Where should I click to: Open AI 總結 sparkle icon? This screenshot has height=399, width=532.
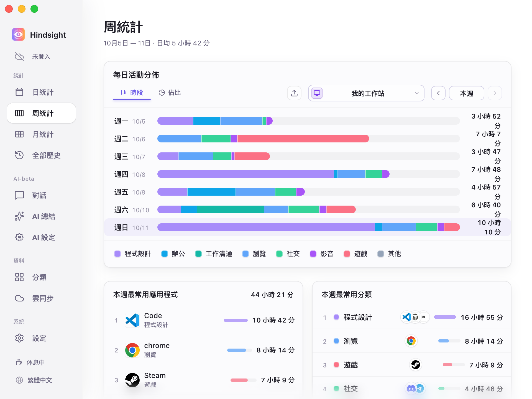(x=19, y=216)
